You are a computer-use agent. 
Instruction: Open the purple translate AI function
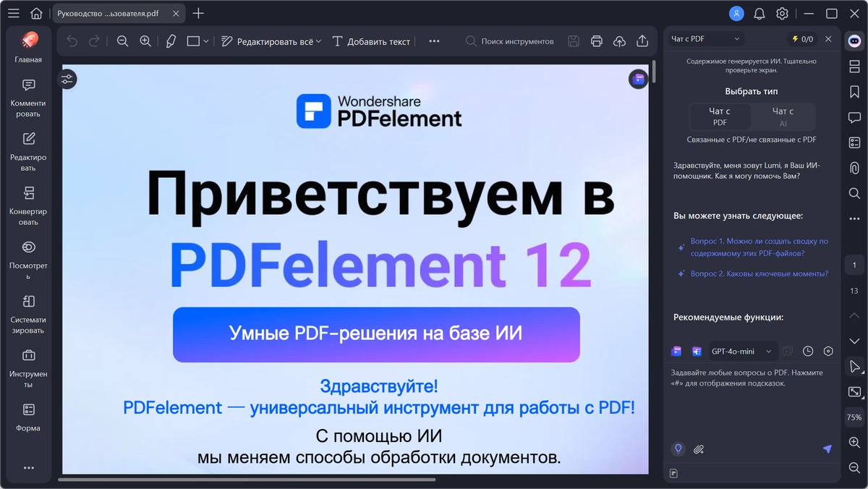point(697,351)
